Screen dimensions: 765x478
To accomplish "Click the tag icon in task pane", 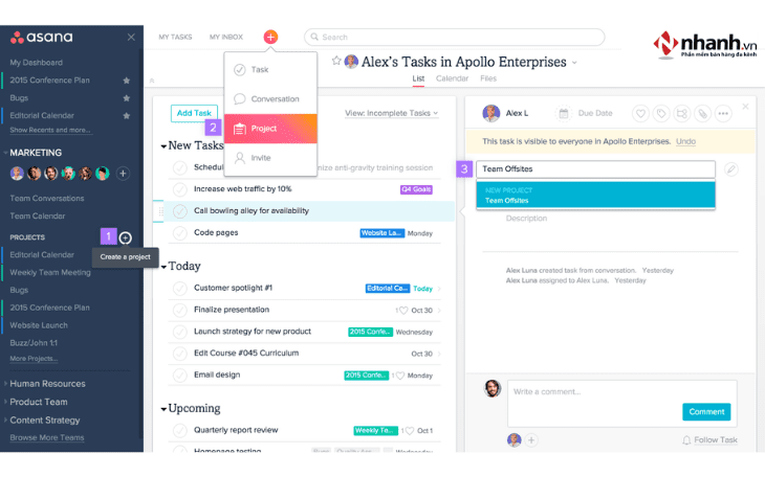I will click(661, 114).
